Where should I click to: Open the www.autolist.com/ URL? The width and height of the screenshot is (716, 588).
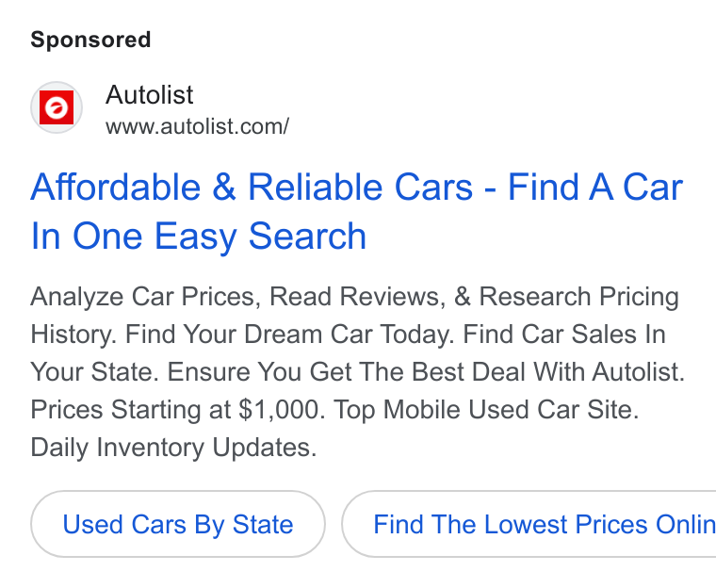(x=197, y=126)
